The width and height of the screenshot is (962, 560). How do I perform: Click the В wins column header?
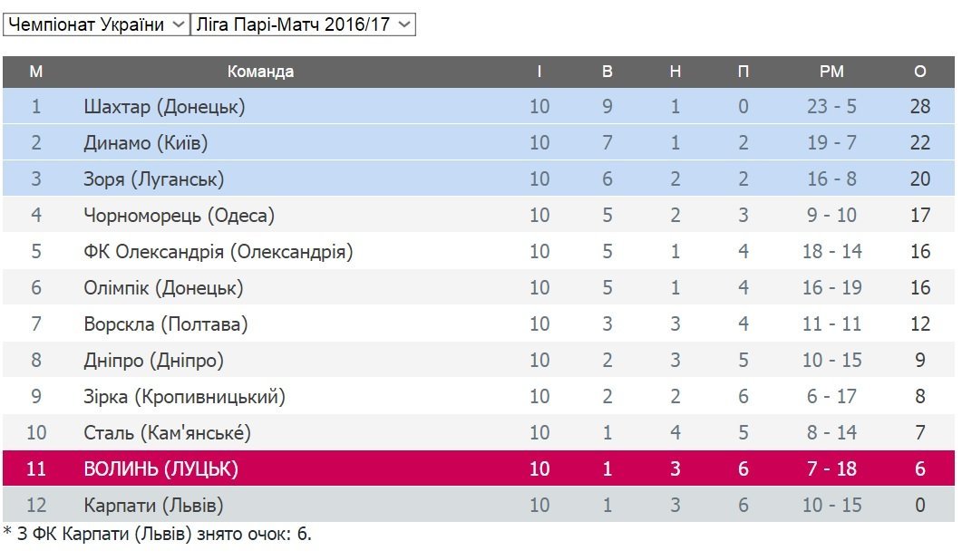[607, 72]
